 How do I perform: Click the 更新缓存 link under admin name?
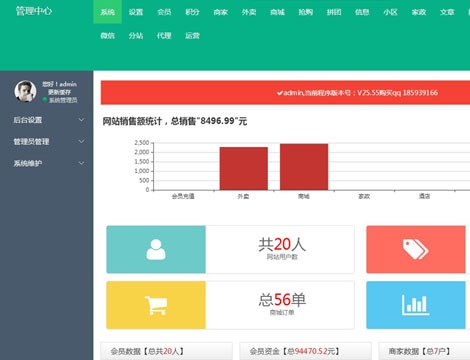[59, 92]
